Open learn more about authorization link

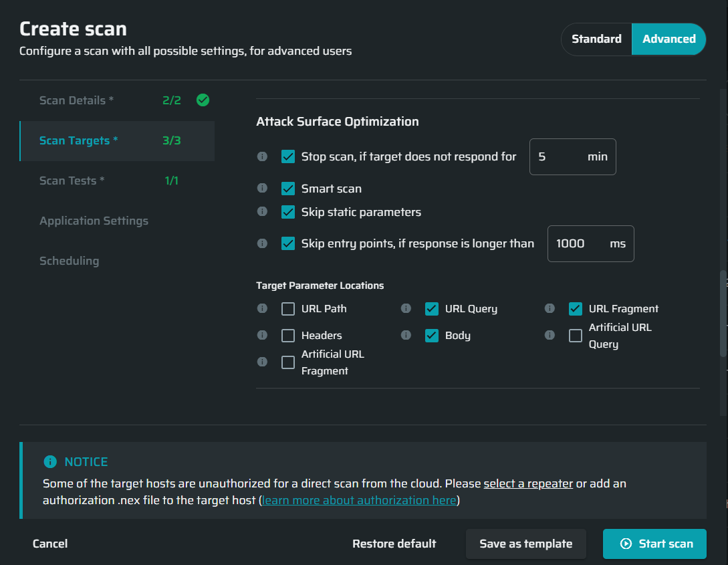coord(359,500)
